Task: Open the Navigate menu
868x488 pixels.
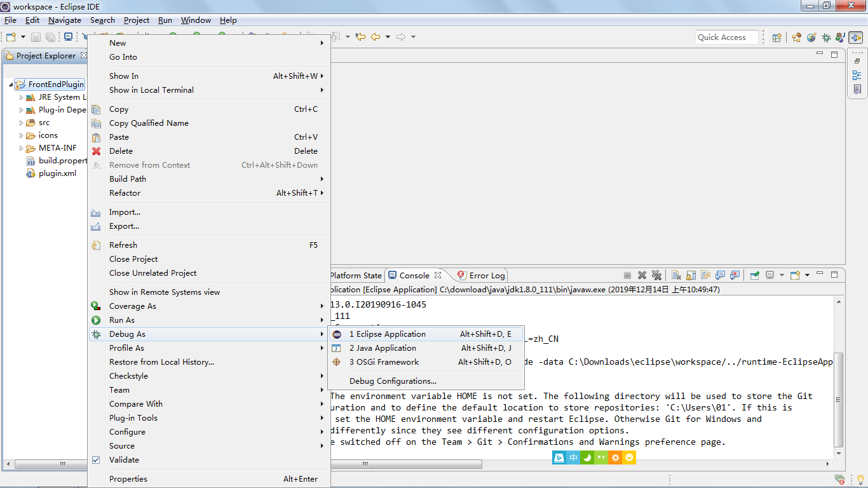Action: coord(65,20)
